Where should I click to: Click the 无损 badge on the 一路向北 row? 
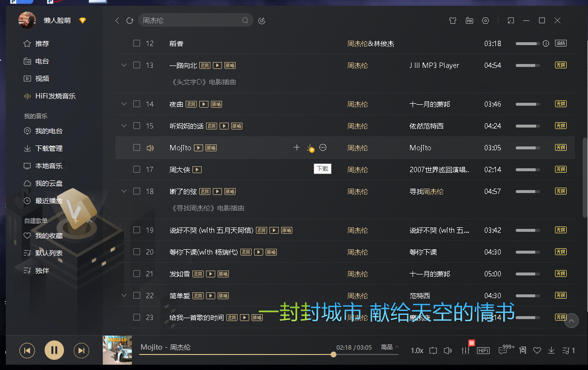coord(560,65)
